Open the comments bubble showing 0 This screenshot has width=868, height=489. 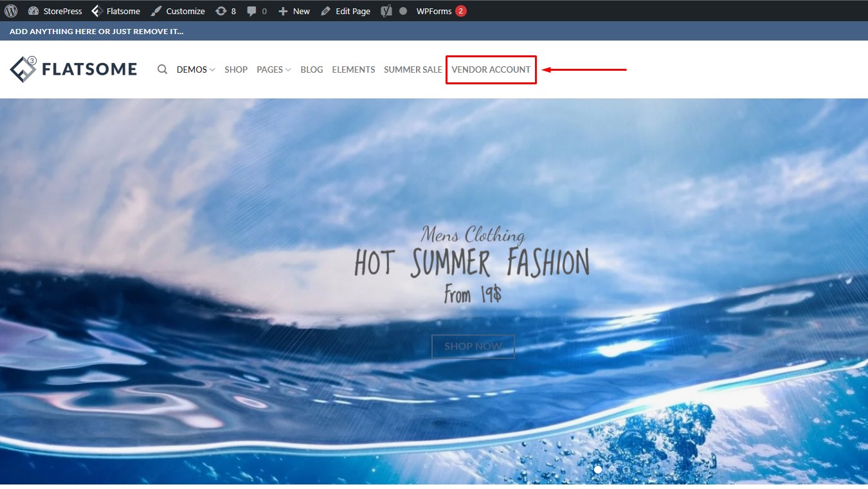(257, 11)
